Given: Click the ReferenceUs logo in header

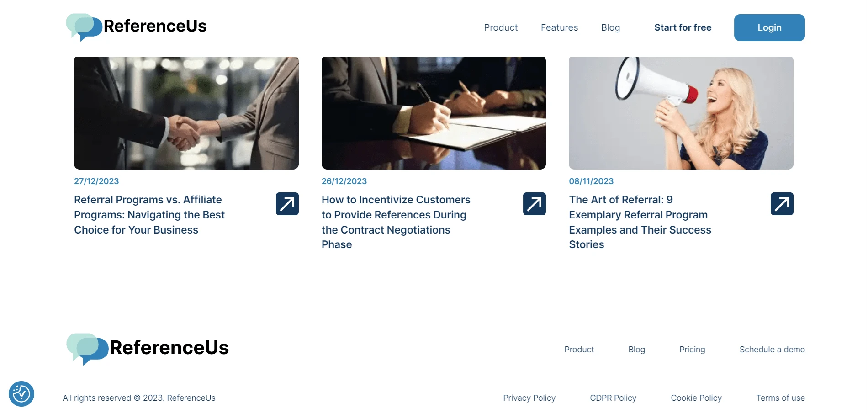Looking at the screenshot, I should 136,27.
